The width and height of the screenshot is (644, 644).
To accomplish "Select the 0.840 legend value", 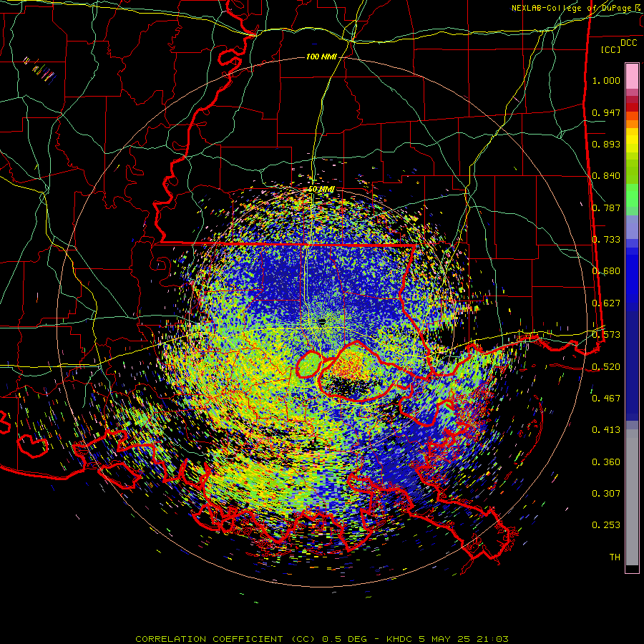I will click(606, 176).
